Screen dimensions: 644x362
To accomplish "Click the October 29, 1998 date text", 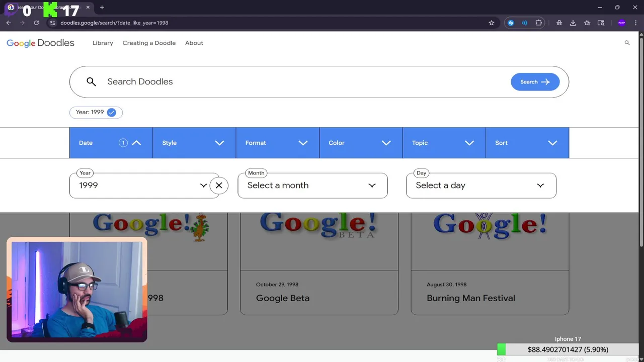I will tap(277, 285).
